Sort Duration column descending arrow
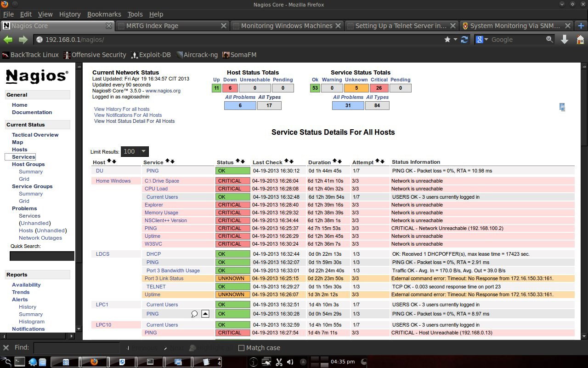Viewport: 588px width, 368px height. [340, 161]
